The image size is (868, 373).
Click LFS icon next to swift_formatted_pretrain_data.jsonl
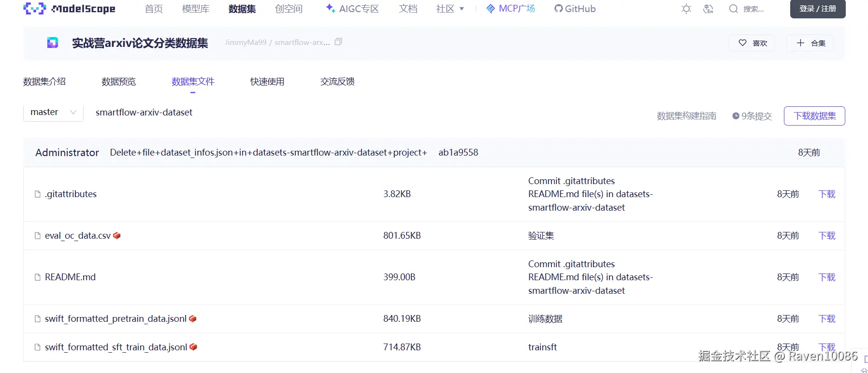(x=193, y=319)
